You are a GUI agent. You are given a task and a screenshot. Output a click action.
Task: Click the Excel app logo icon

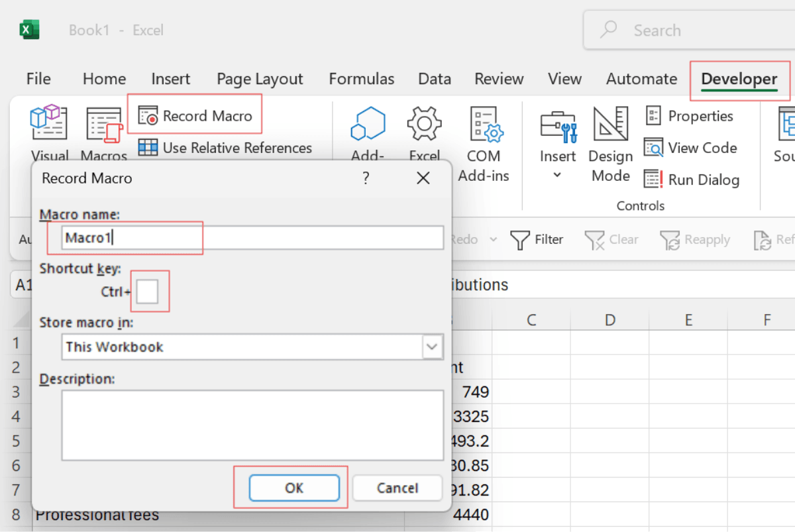tap(29, 30)
